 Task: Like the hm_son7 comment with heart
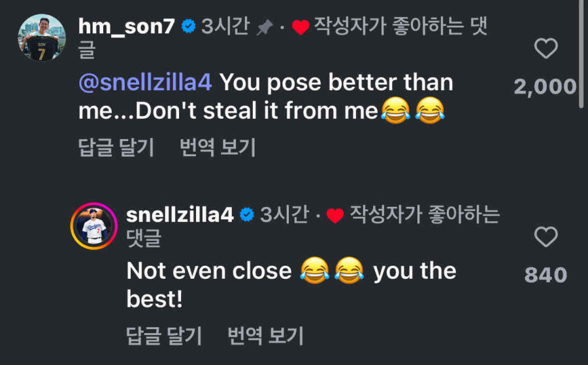coord(546,49)
